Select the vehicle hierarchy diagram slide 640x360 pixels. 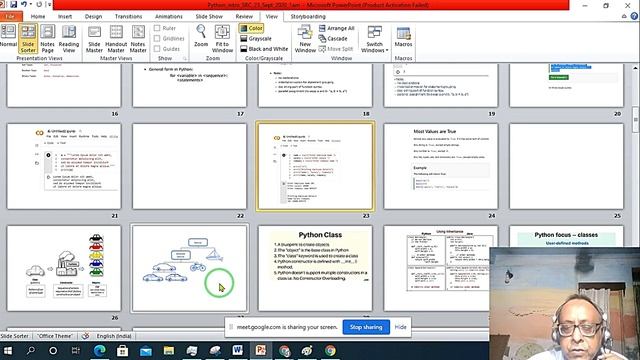[x=190, y=268]
